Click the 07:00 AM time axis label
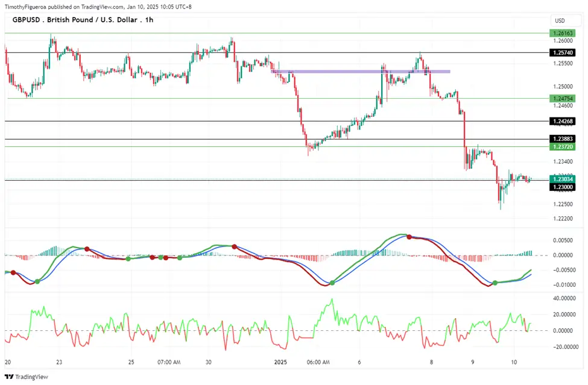 click(169, 362)
